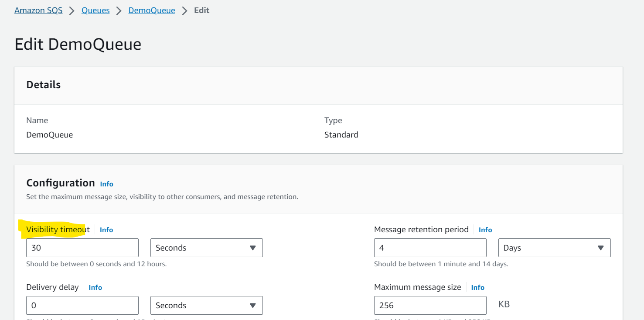Go to the Queues breadcrumb link

(95, 10)
